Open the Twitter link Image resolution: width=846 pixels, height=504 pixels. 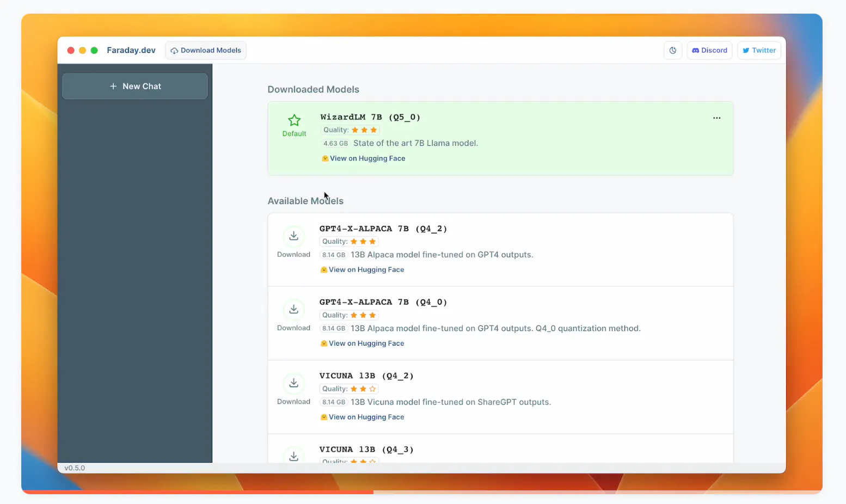click(x=759, y=50)
